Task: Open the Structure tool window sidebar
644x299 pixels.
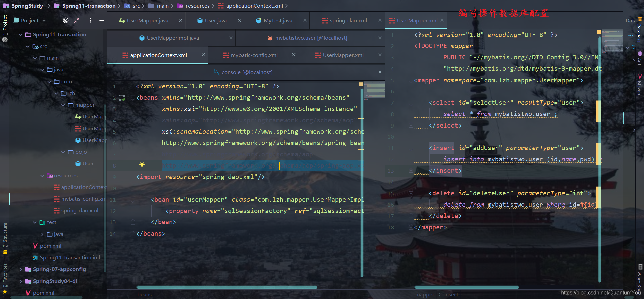Action: click(x=5, y=238)
